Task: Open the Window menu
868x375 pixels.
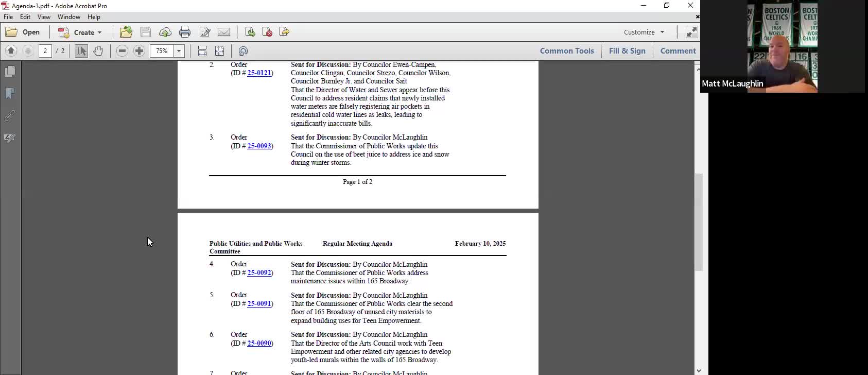Action: (x=69, y=17)
